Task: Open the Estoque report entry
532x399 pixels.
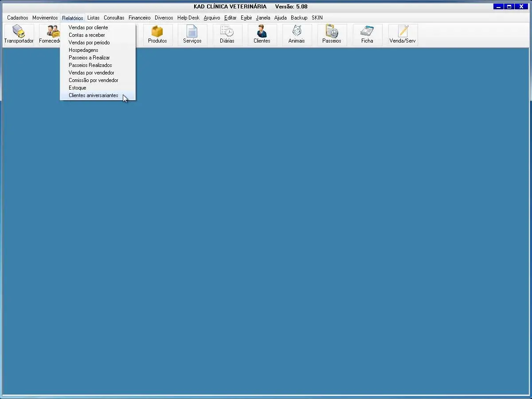Action: point(78,88)
